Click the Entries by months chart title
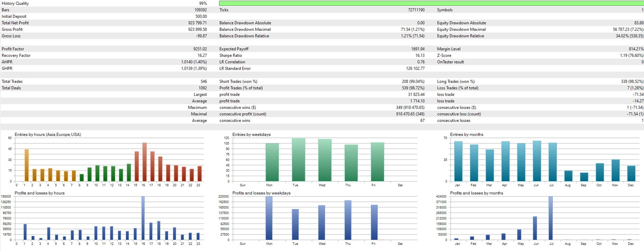 click(467, 135)
